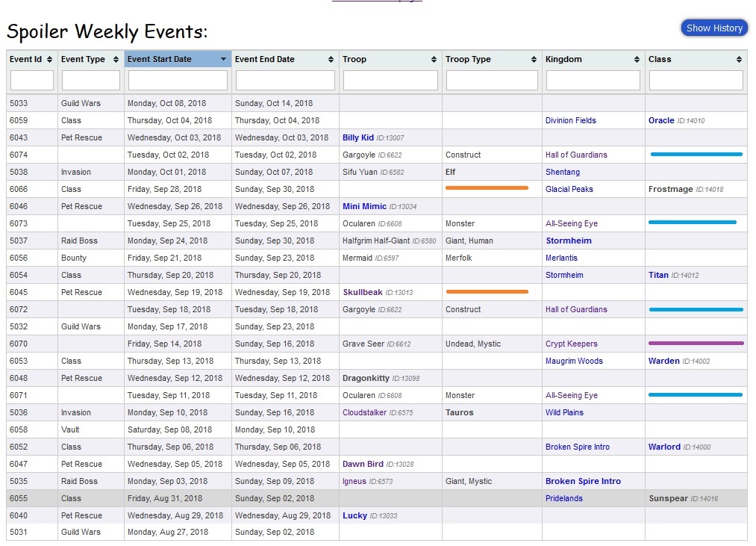Open the Billy Kid troop link

[358, 137]
